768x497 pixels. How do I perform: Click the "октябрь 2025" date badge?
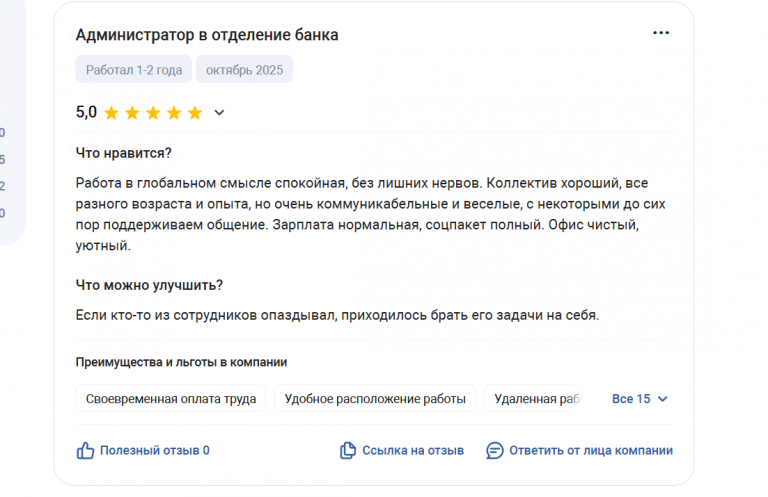(244, 70)
